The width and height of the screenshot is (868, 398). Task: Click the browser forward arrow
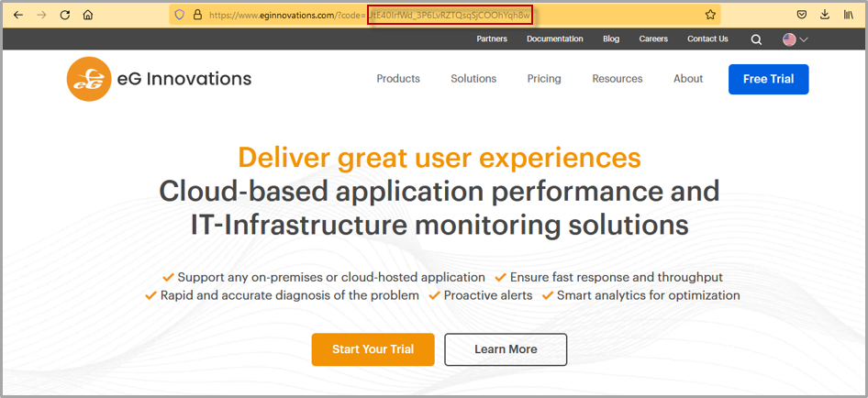pyautogui.click(x=41, y=16)
